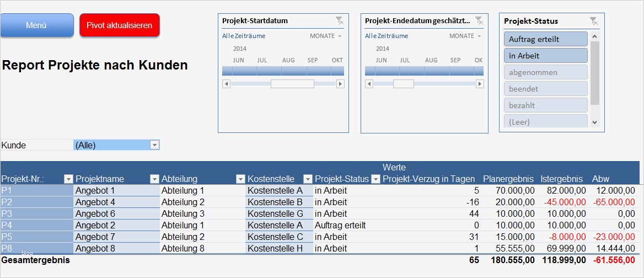Viewport: 644px width, 278px height.
Task: Click the Startdatum timeline scrollbar thumb
Action: [292, 84]
